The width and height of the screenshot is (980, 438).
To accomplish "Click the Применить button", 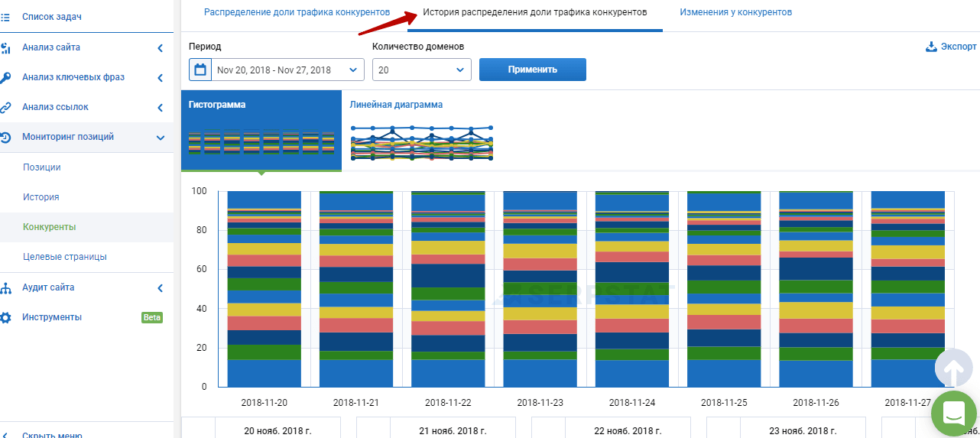I will [x=532, y=70].
